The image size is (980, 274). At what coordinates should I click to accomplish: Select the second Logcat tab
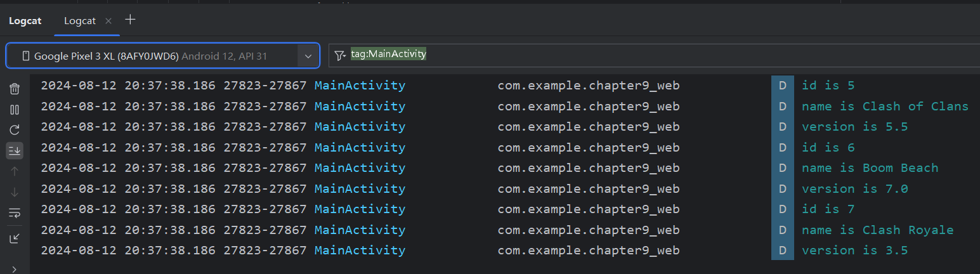[x=80, y=20]
